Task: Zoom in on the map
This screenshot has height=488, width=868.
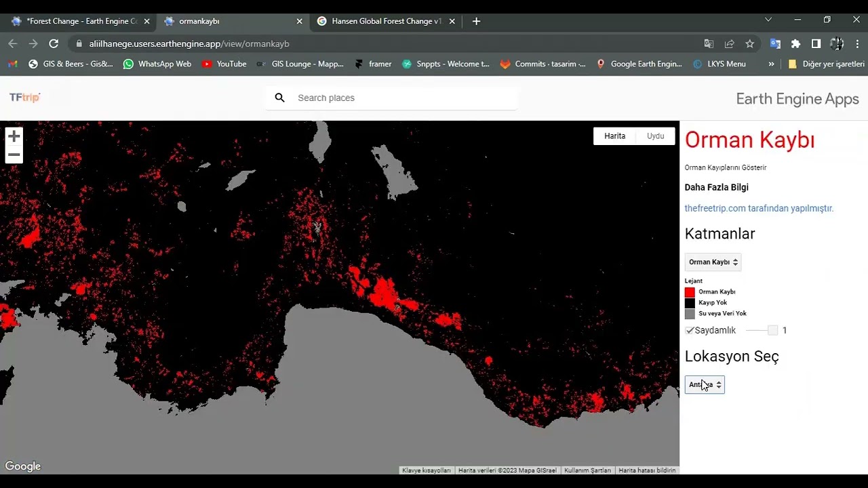Action: tap(14, 136)
